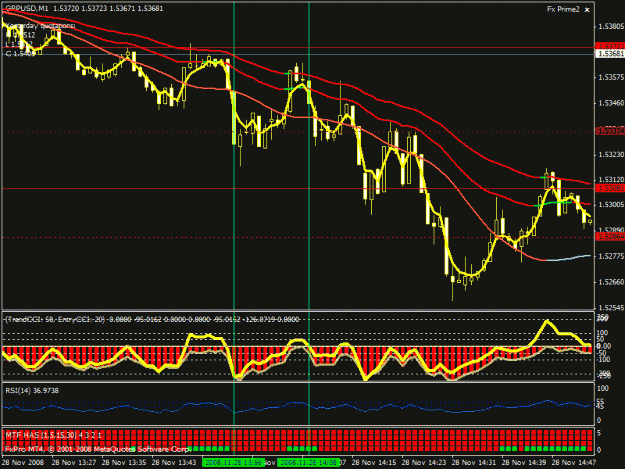This screenshot has width=625, height=469.
Task: Click the 28 Nov 14:23 time label
Action: click(x=424, y=462)
